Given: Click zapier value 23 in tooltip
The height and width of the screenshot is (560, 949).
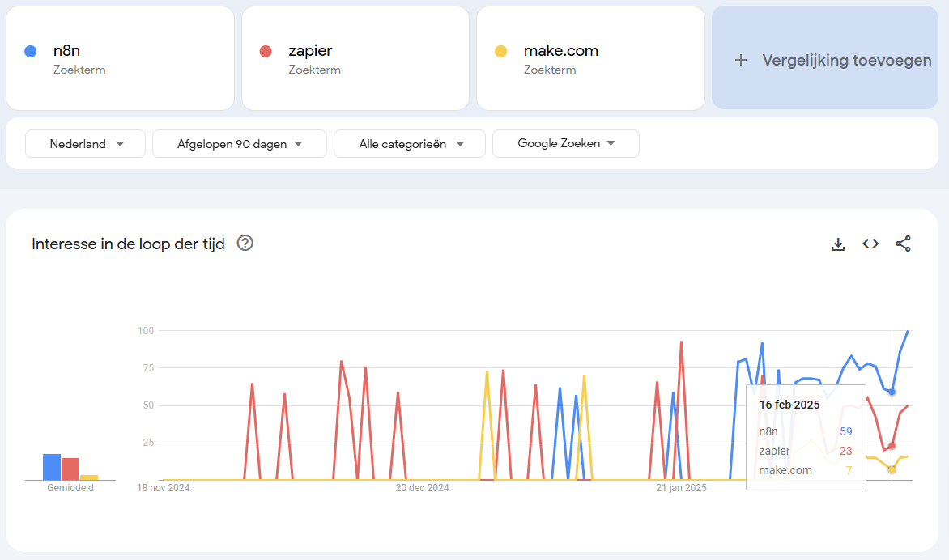Looking at the screenshot, I should [846, 451].
